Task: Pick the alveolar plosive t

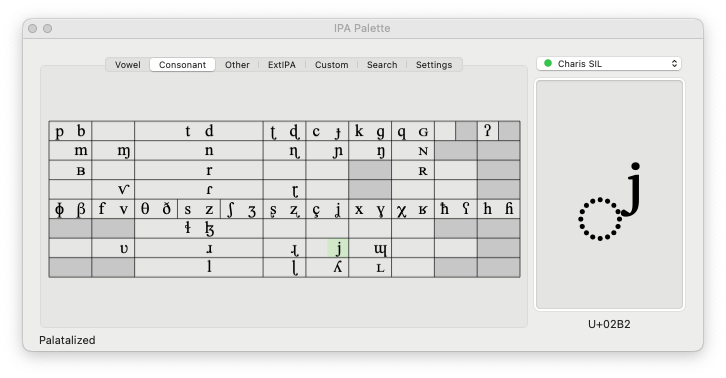Action: coord(188,132)
